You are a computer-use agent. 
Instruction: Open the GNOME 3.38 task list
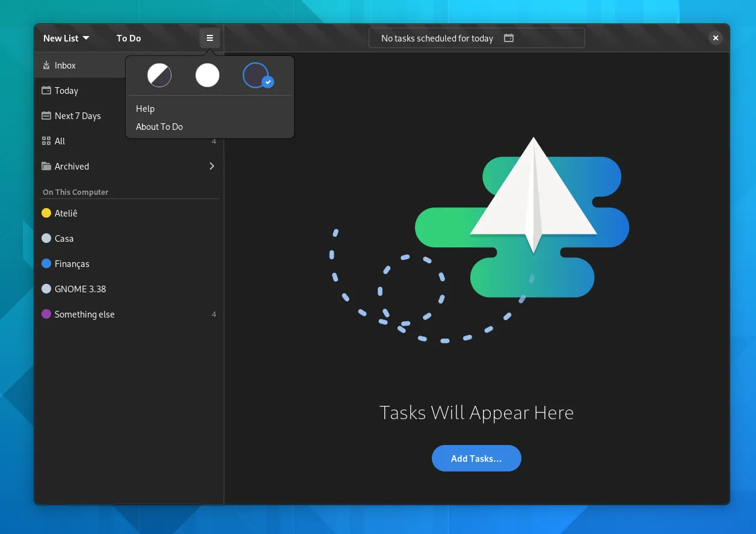tap(129, 289)
